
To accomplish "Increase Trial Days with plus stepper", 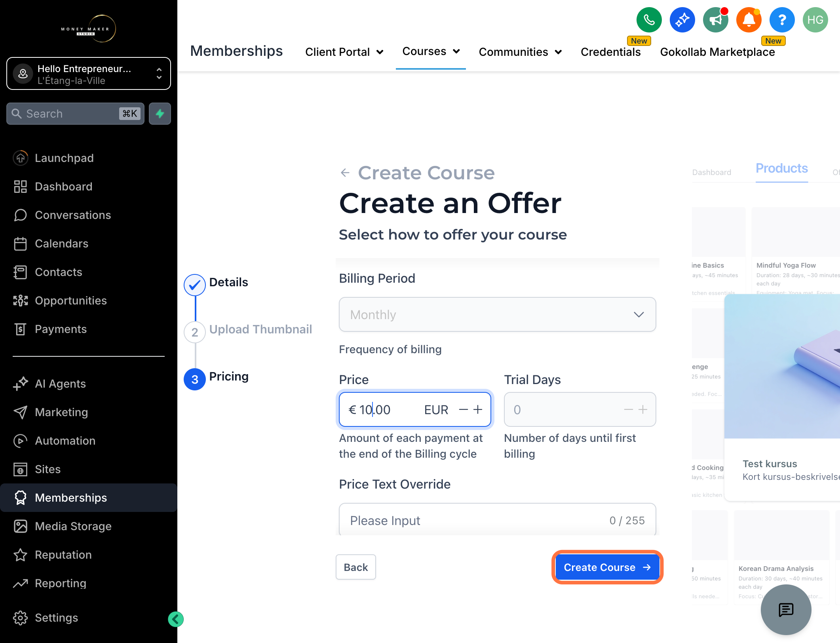I will [643, 409].
